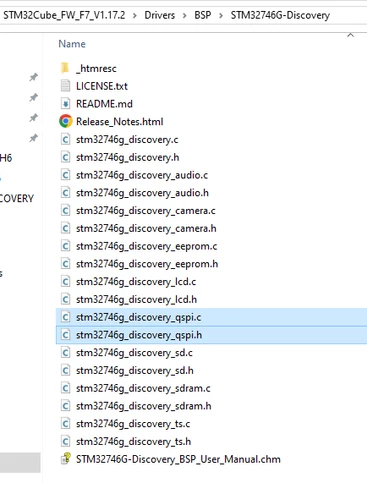
Task: Go to Drivers folder in breadcrumb
Action: click(x=160, y=15)
